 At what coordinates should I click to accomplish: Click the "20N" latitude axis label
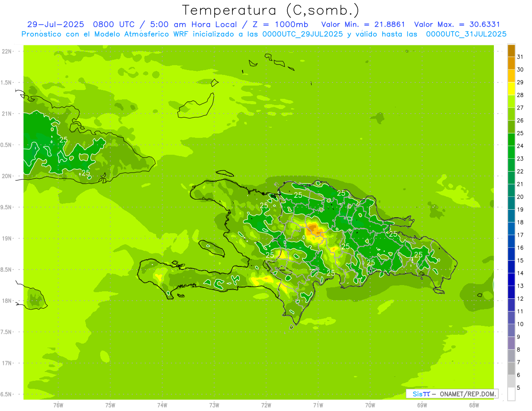7,176
